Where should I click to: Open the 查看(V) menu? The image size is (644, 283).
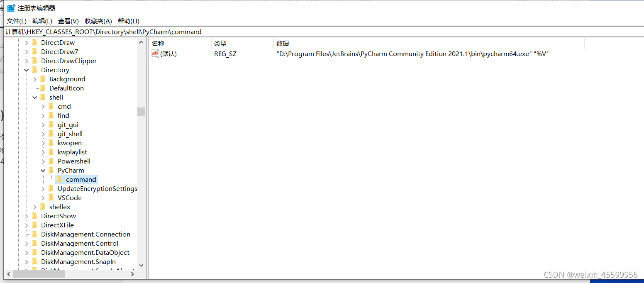tap(68, 21)
